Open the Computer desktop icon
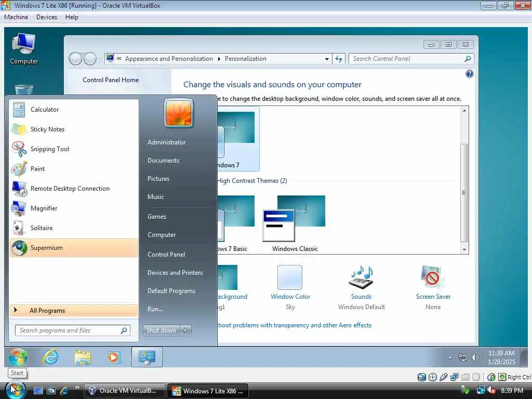 click(x=24, y=48)
